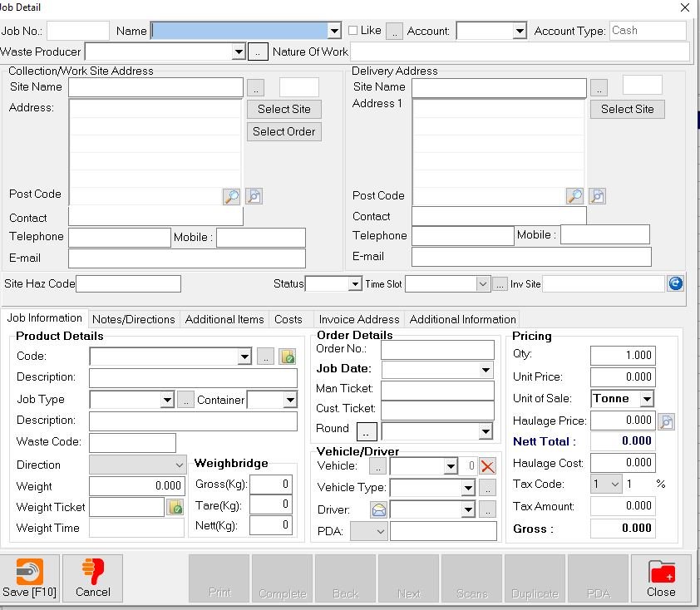Click the Unit Price field
Viewport: 700px width, 610px height.
tap(623, 377)
